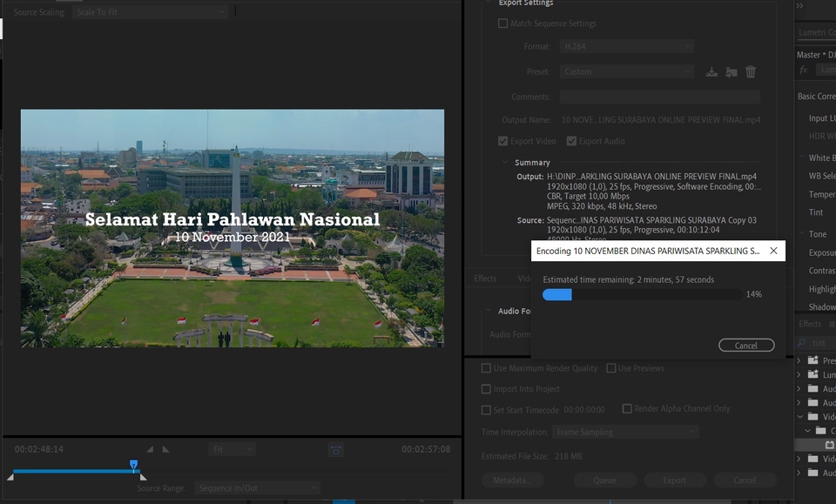Open the Lumetri Color panel tab
The height and width of the screenshot is (504, 836).
pos(817,32)
